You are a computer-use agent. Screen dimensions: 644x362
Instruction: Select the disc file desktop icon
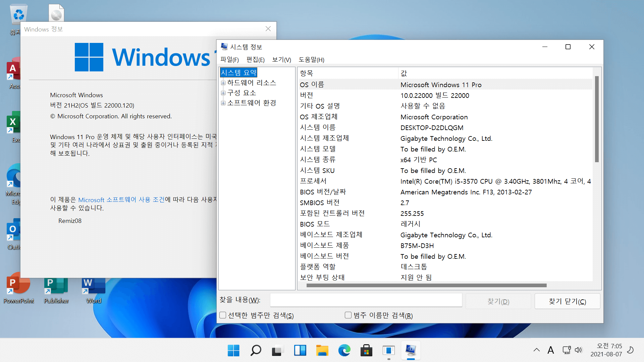pos(56,13)
